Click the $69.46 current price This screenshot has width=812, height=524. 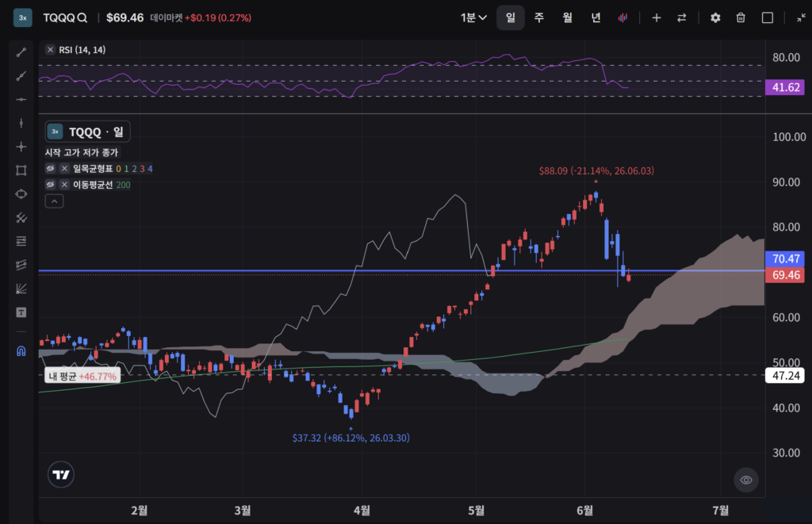124,17
